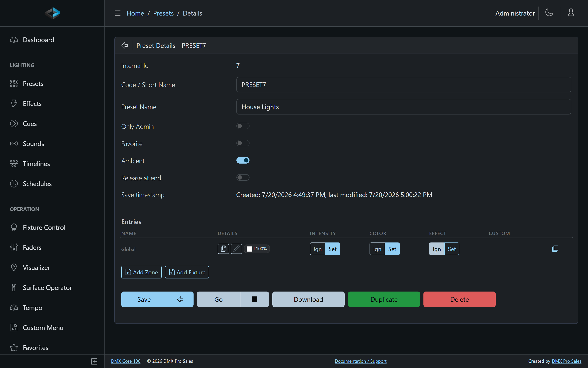This screenshot has height=368, width=588.
Task: Click Save-and-return arrow button
Action: pos(180,299)
